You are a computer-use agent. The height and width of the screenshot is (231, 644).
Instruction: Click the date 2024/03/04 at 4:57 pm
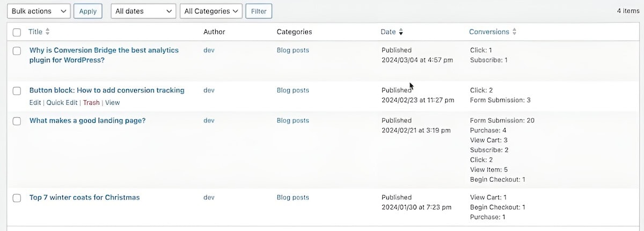417,60
